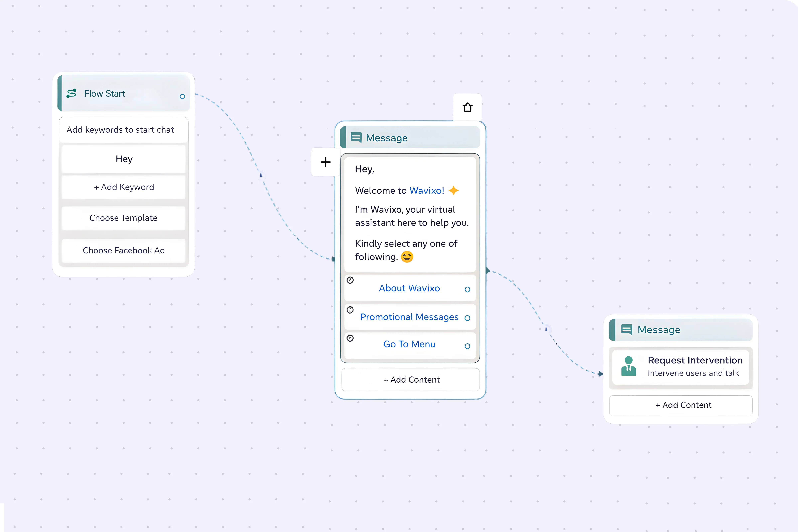Click the home icon above the Message node
The width and height of the screenshot is (798, 532).
pyautogui.click(x=467, y=107)
